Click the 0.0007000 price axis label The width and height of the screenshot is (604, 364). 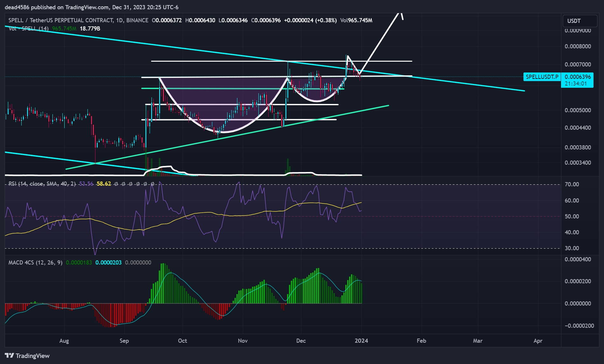tap(578, 65)
